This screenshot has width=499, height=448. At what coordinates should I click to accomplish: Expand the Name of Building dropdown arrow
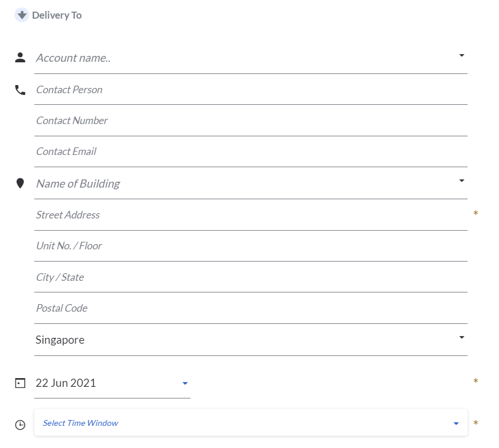click(x=461, y=181)
